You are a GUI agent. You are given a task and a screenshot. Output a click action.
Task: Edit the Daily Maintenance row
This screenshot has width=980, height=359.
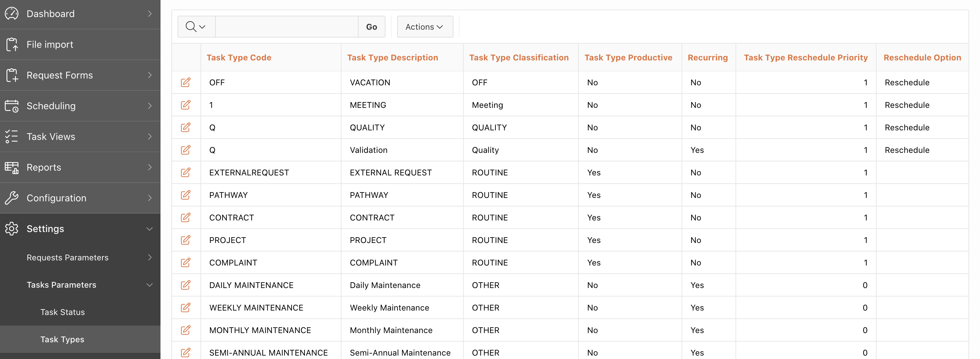click(186, 285)
